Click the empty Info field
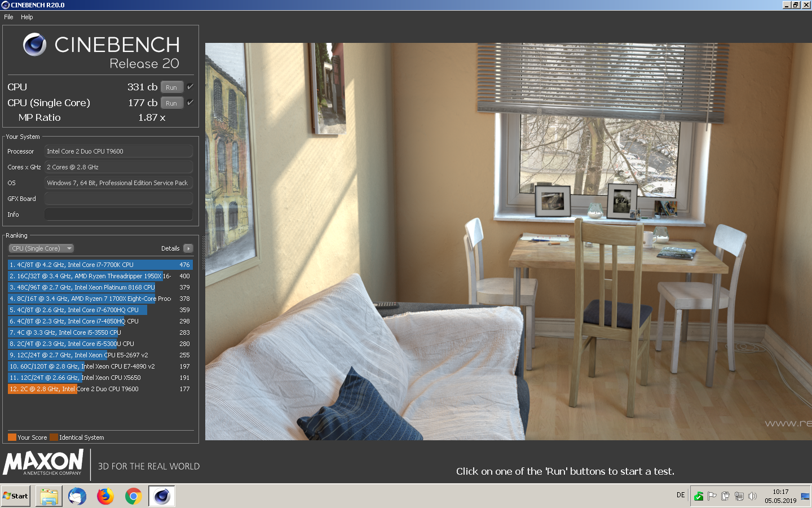Image resolution: width=812 pixels, height=508 pixels. click(118, 214)
